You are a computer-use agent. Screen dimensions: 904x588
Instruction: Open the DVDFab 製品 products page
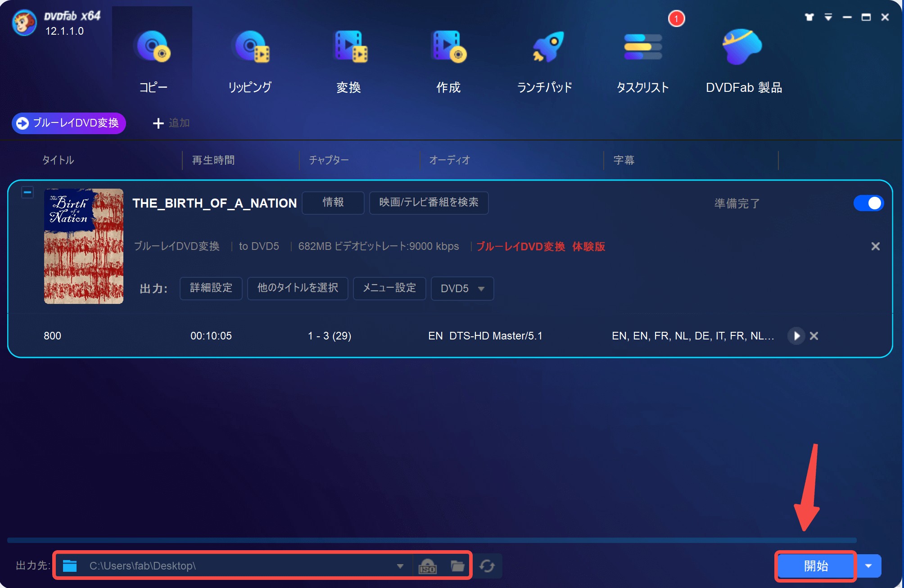pos(744,61)
